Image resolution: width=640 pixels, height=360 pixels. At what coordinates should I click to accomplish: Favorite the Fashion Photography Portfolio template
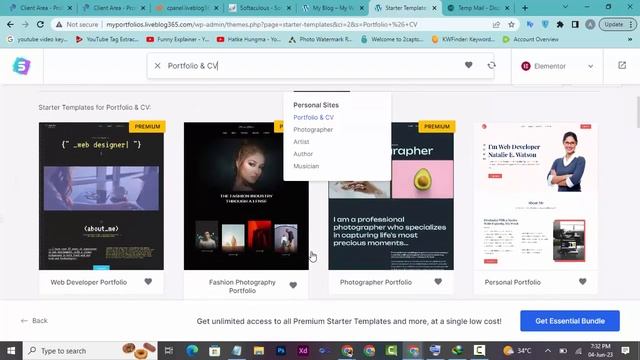293,285
